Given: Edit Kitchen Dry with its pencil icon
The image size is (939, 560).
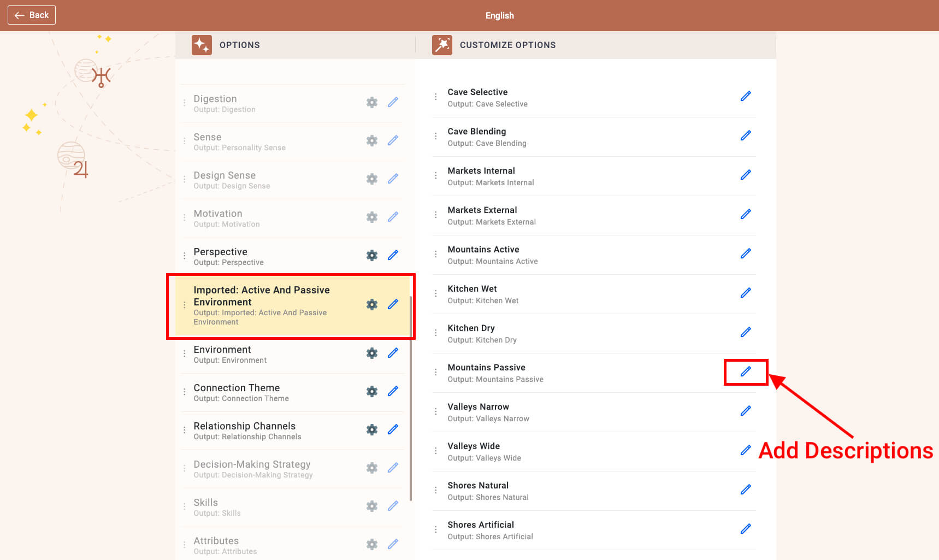Looking at the screenshot, I should click(746, 332).
